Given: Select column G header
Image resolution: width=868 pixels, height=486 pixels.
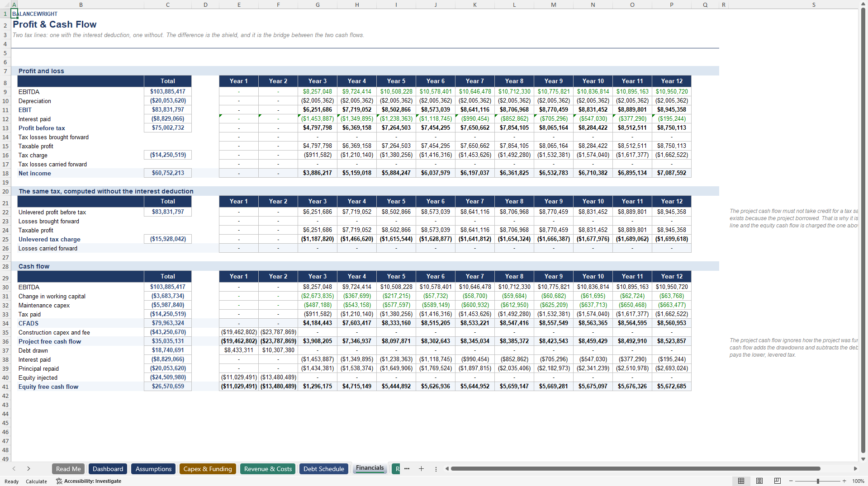Looking at the screenshot, I should click(x=318, y=5).
